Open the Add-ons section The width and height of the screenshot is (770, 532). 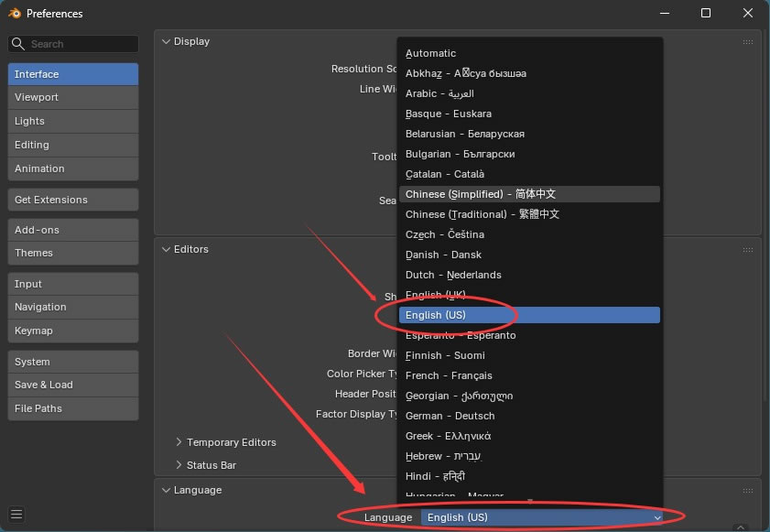(73, 230)
